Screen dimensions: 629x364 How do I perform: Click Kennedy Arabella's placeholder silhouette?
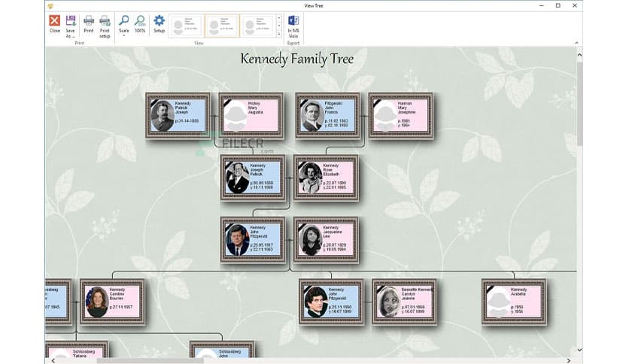pos(499,302)
